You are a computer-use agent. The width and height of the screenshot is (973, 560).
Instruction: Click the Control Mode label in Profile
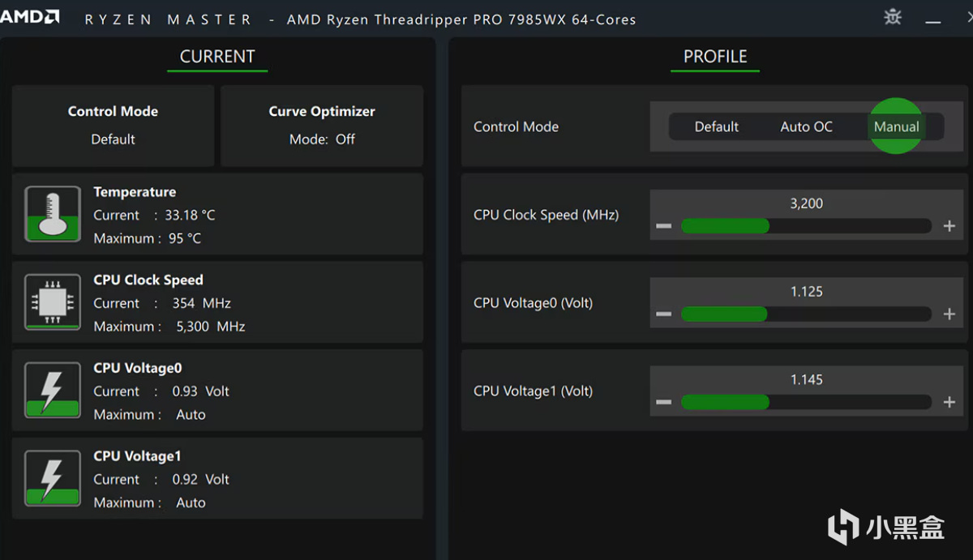click(516, 126)
